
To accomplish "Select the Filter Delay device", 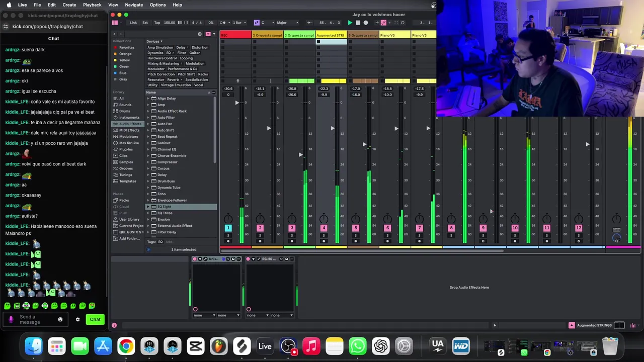I will 167,232.
